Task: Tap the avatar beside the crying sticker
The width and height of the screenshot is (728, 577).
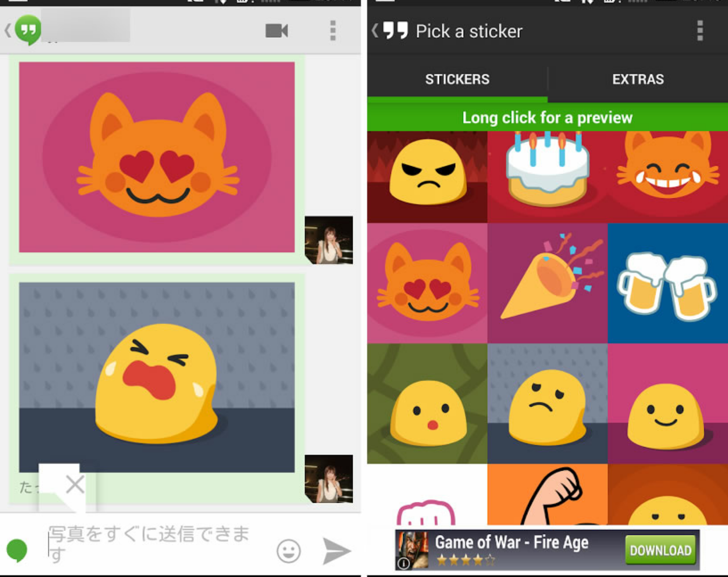Action: tap(329, 479)
